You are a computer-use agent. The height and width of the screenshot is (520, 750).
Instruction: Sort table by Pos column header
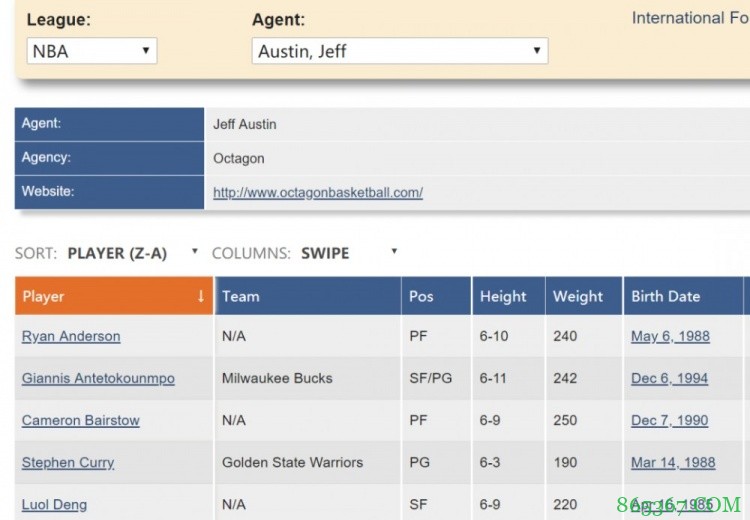(421, 296)
